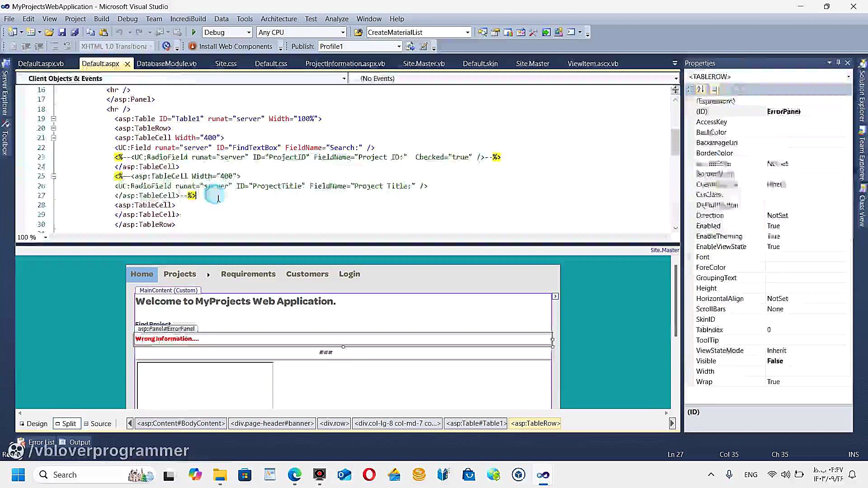
Task: Switch to the DatabaseModule.vb tab
Action: click(x=166, y=63)
